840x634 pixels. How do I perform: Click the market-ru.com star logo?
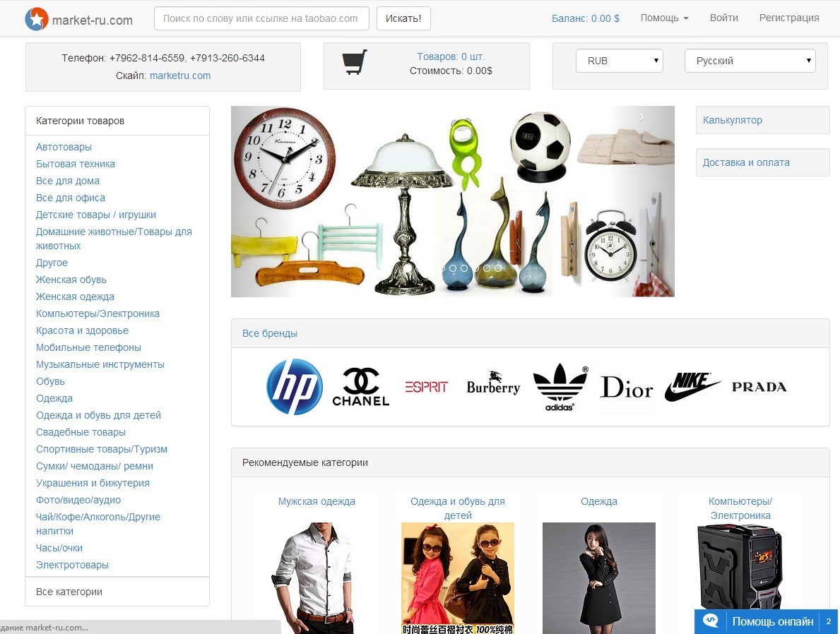point(37,19)
